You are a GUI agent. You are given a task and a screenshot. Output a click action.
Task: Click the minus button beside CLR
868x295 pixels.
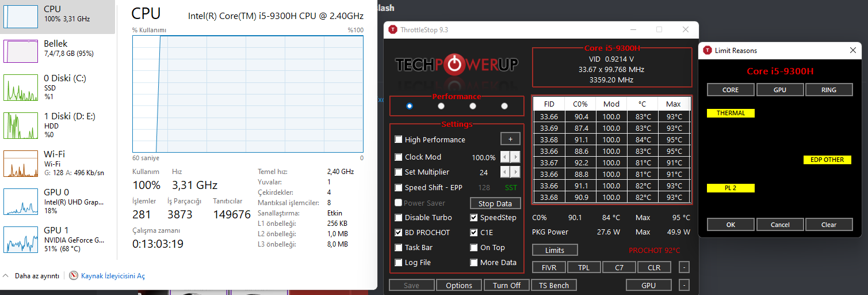684,267
